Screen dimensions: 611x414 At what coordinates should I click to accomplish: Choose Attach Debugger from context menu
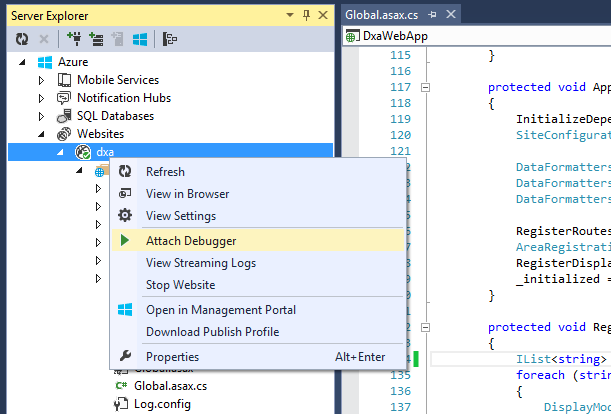pos(190,240)
